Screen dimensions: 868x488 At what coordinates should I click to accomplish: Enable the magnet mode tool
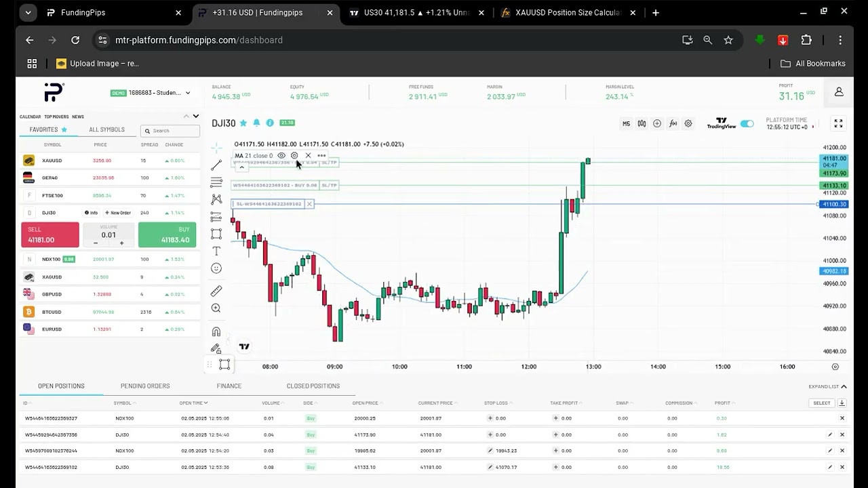tap(216, 331)
